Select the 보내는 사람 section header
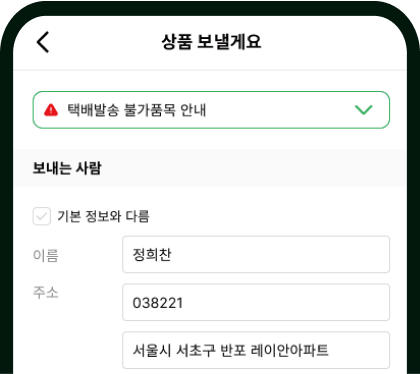The width and height of the screenshot is (420, 374). pyautogui.click(x=67, y=168)
